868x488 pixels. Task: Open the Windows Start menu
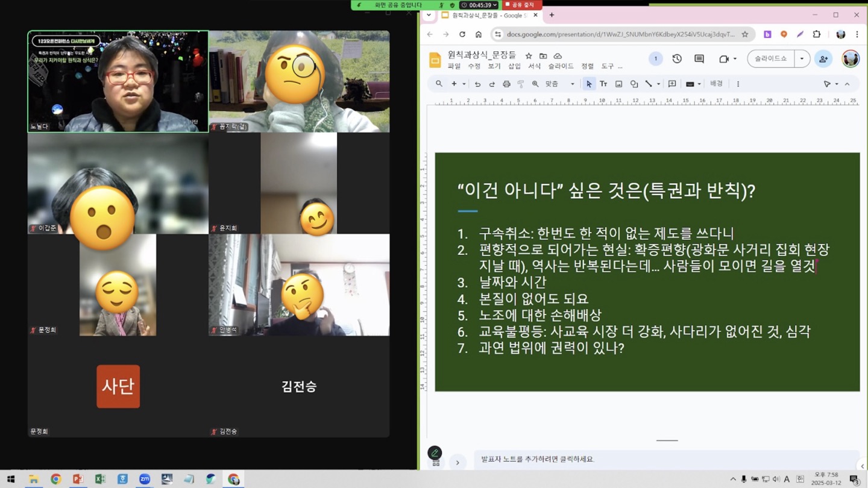tap(11, 479)
